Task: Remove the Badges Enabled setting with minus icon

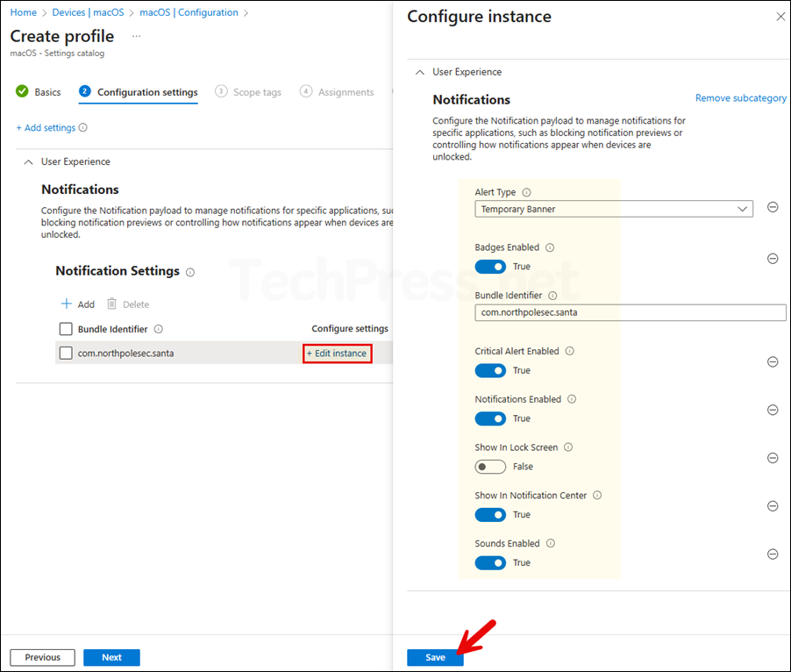Action: point(773,259)
